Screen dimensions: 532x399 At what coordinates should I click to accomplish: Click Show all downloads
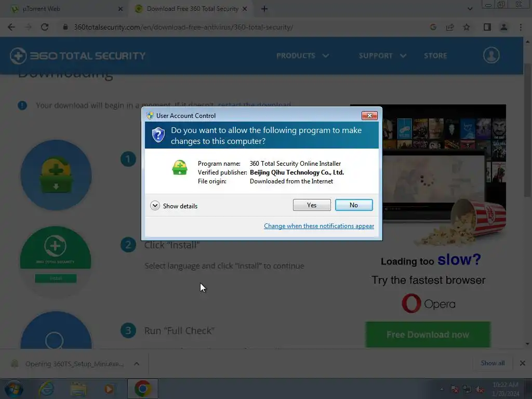493,363
